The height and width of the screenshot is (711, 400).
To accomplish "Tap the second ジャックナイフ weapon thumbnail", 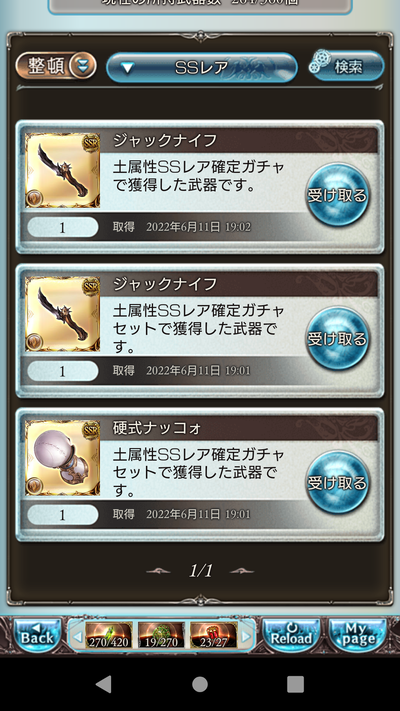I will tap(62, 314).
